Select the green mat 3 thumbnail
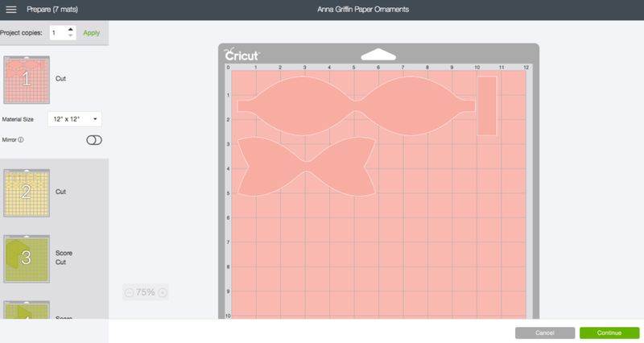 click(x=27, y=258)
